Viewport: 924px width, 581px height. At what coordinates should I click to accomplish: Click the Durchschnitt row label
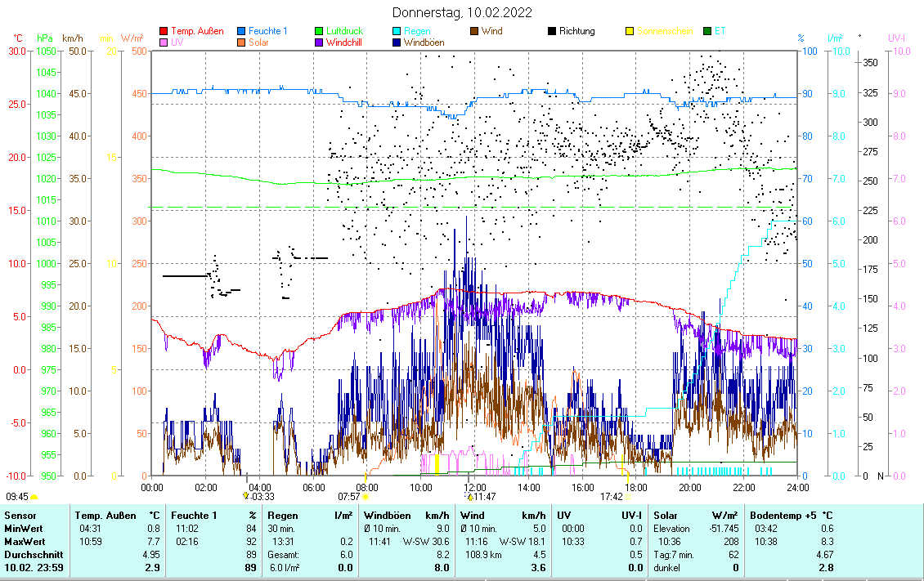(x=33, y=555)
